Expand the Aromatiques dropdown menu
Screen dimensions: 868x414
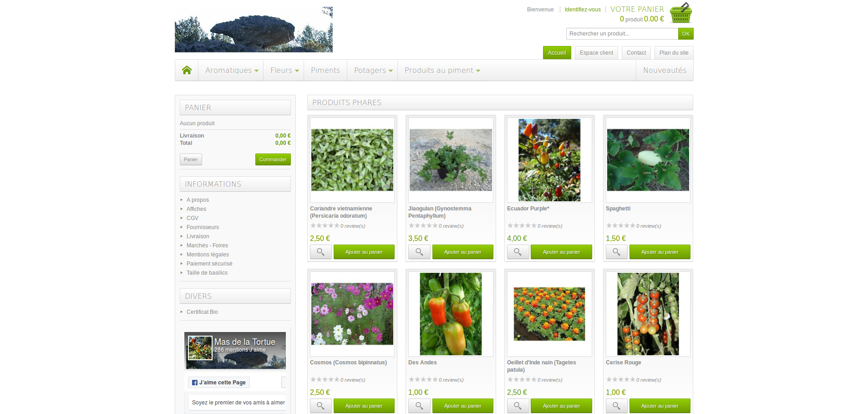[232, 70]
